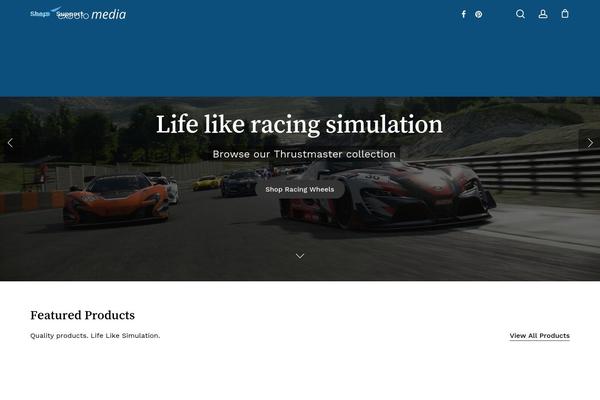Open the Pinterest page icon
The image size is (600, 400).
478,14
